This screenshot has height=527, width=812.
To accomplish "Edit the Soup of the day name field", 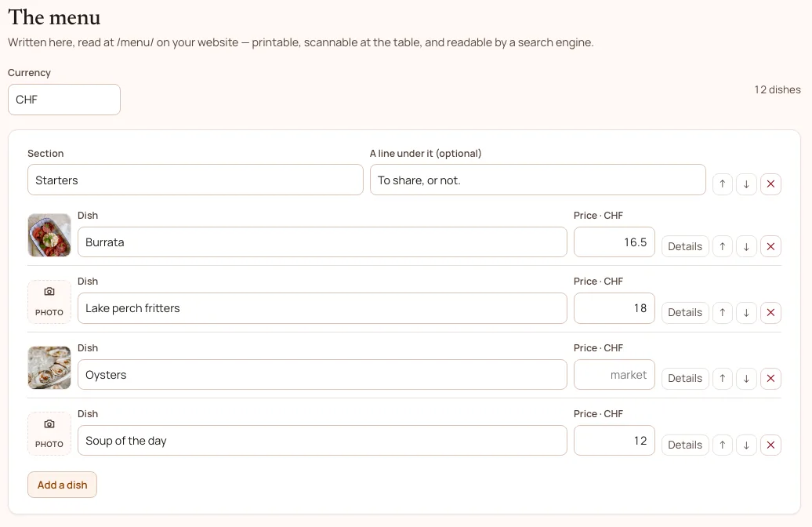I will pyautogui.click(x=322, y=441).
